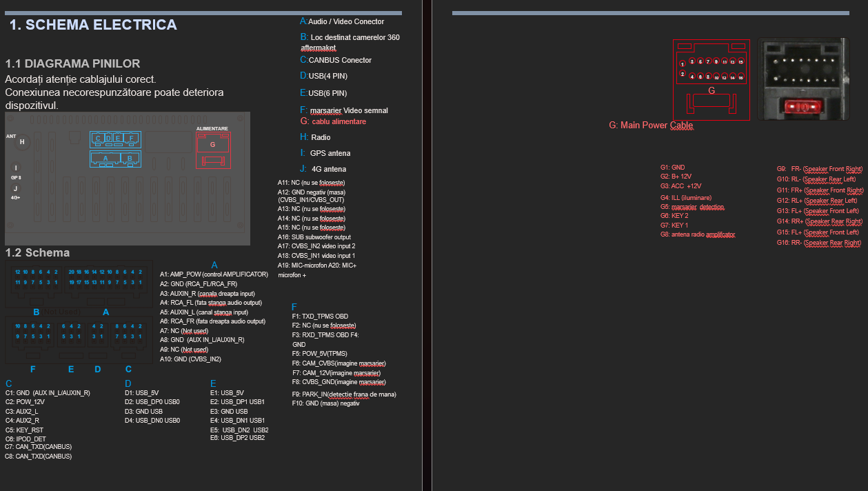Click the 'G2: B+ 12V' pin entry
The width and height of the screenshot is (868, 491).
click(676, 177)
